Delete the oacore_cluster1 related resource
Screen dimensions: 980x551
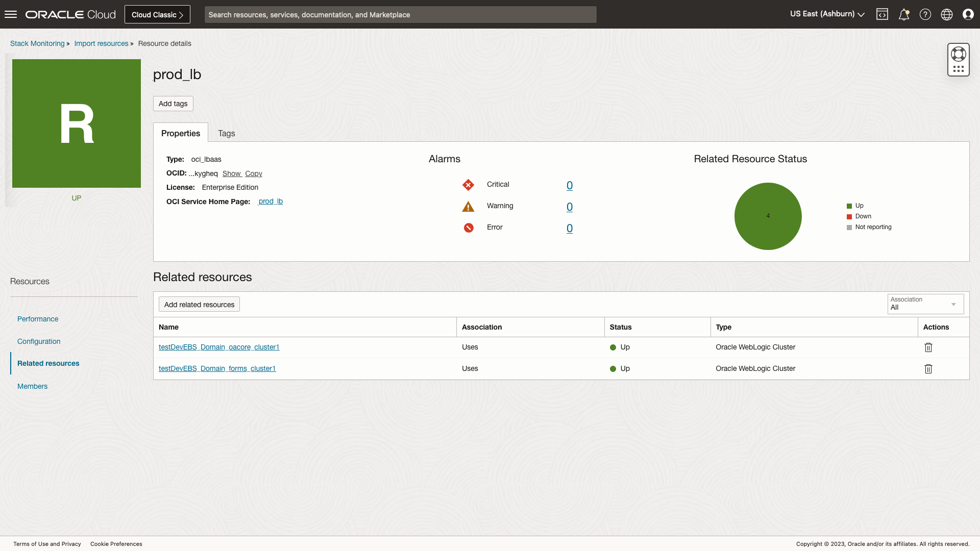[928, 347]
